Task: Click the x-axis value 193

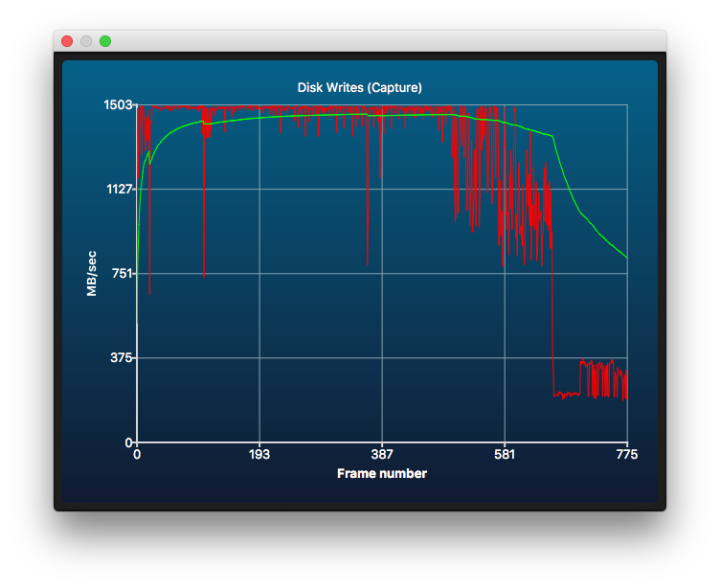Action: pyautogui.click(x=259, y=455)
